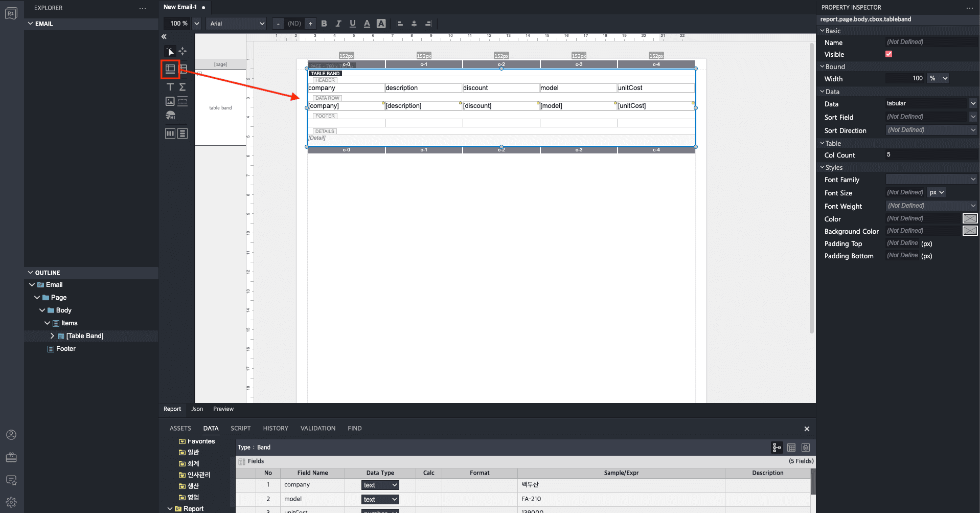Switch data panel to grid view
980x513 pixels.
tap(791, 448)
